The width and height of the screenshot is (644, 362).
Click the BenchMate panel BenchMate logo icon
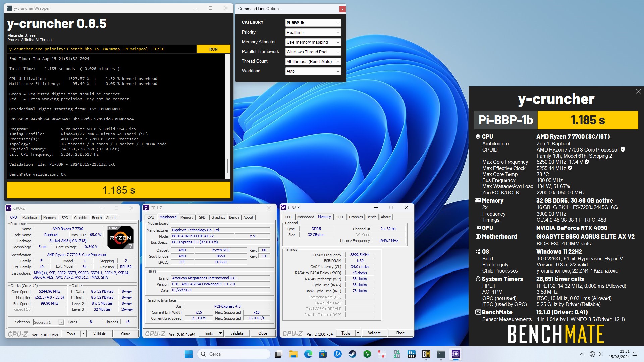[478, 312]
